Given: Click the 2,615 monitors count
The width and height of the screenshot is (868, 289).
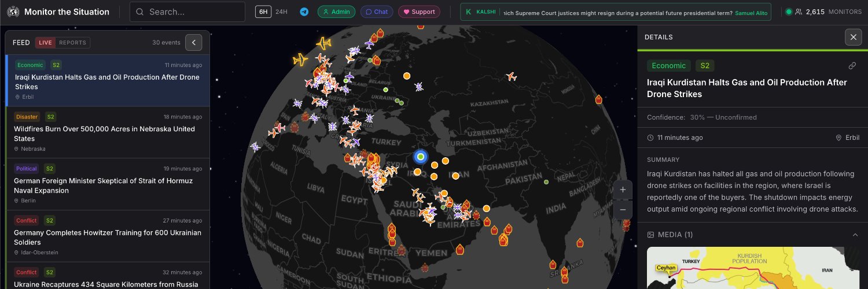Looking at the screenshot, I should pyautogui.click(x=815, y=12).
